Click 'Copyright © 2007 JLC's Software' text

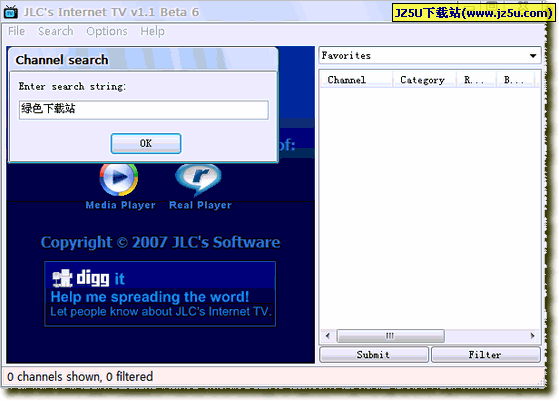(x=160, y=243)
